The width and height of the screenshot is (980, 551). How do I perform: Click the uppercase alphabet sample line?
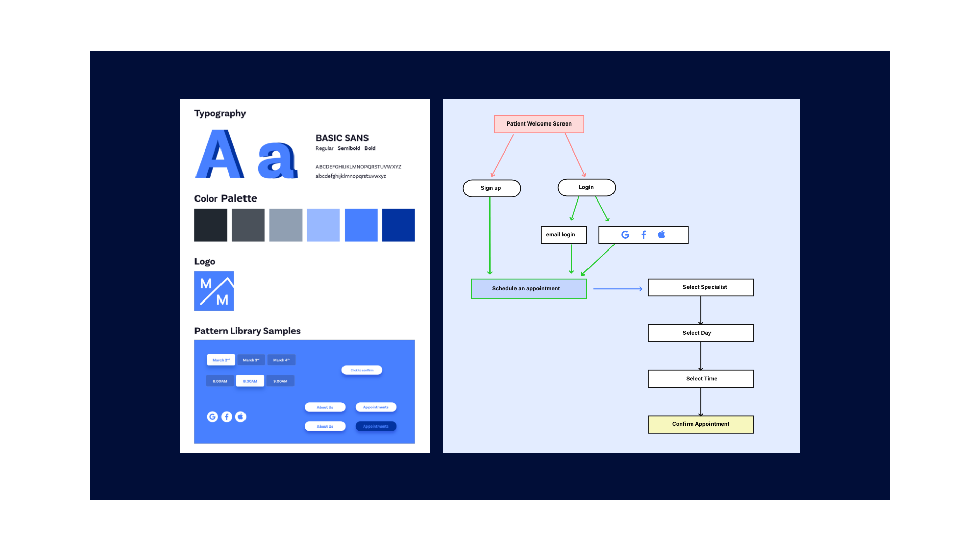coord(358,167)
